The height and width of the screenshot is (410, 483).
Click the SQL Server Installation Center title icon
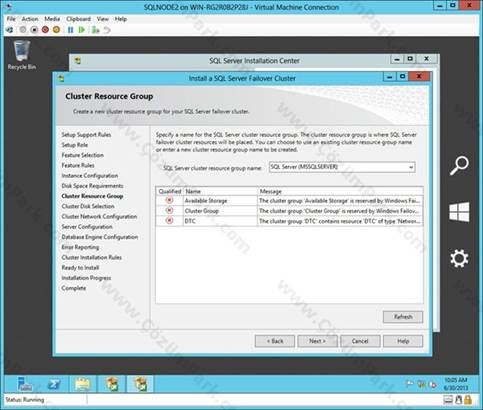click(78, 61)
